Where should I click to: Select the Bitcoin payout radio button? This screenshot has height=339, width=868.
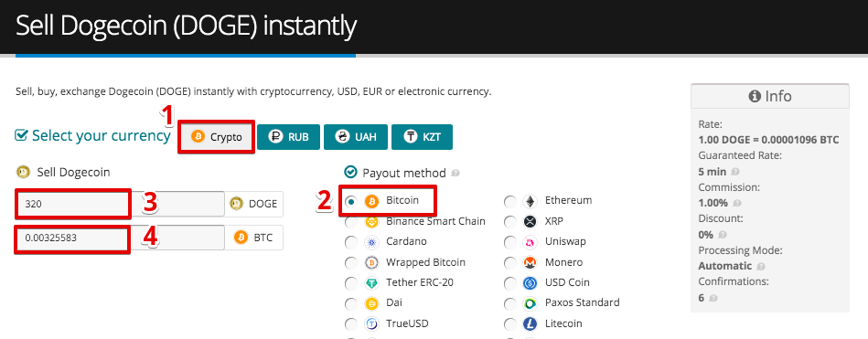click(351, 201)
